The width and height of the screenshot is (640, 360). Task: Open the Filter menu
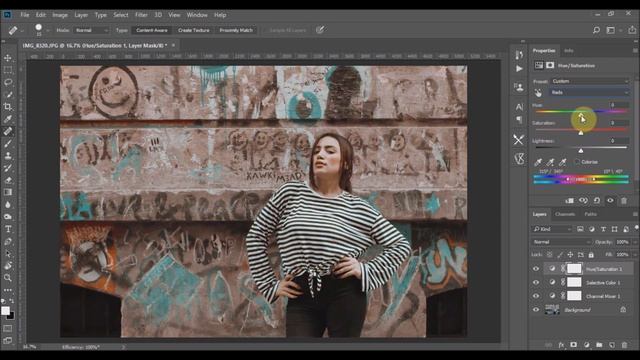click(x=141, y=15)
